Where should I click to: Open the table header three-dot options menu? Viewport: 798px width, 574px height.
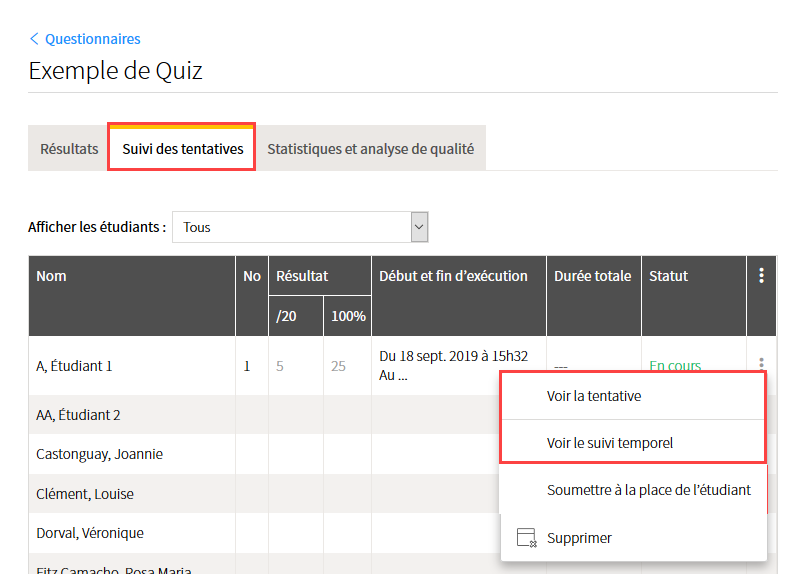tap(761, 275)
